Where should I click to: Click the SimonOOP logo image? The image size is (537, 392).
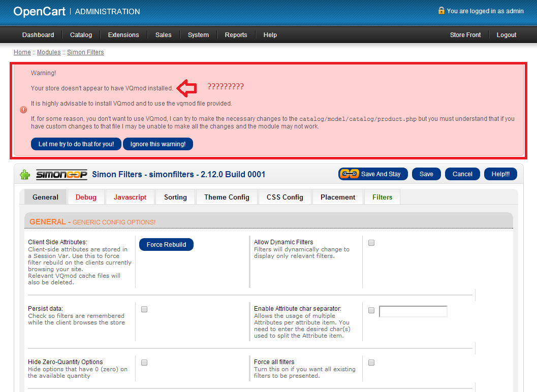[61, 175]
